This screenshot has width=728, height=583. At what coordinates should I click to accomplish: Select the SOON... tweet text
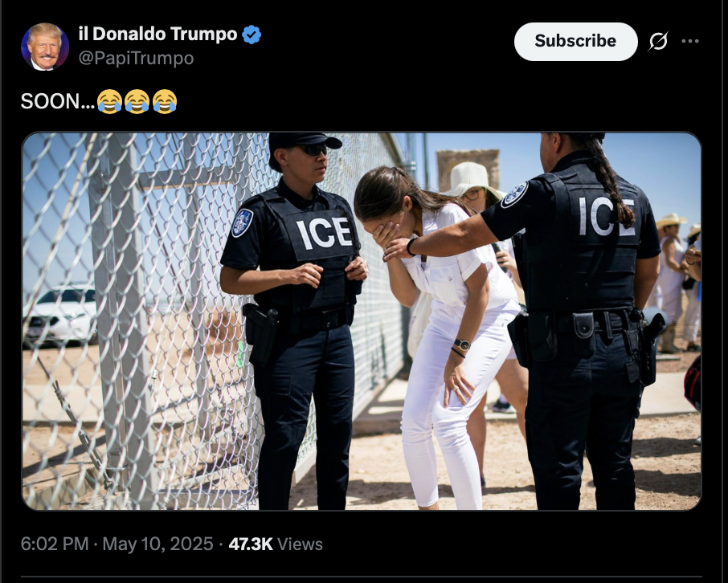[58, 101]
